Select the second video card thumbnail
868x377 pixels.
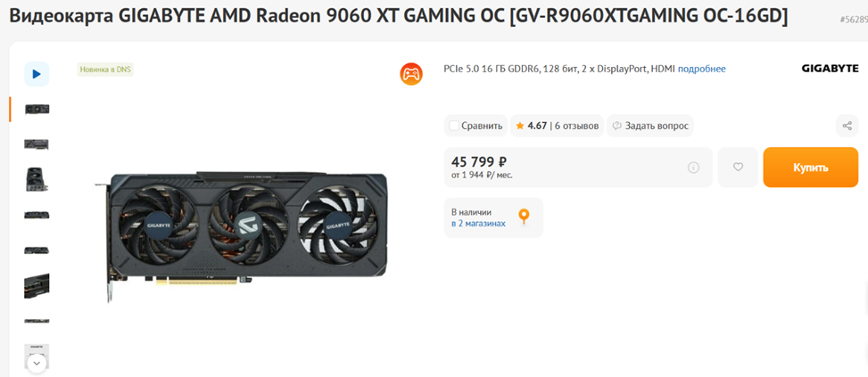tap(37, 144)
